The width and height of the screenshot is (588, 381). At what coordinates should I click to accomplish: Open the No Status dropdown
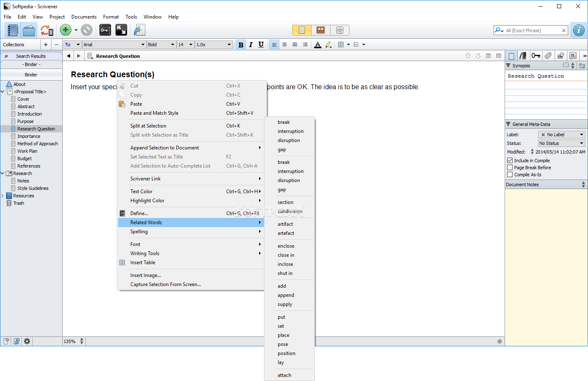(x=562, y=143)
